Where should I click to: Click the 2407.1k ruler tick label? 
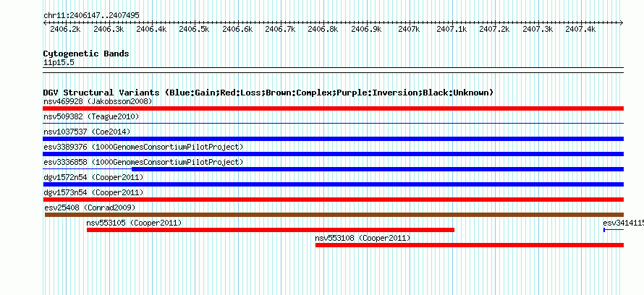(x=452, y=29)
